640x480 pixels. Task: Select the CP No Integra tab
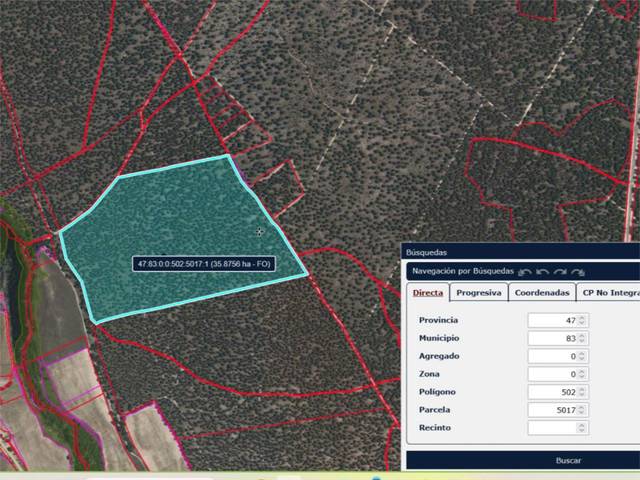point(608,293)
